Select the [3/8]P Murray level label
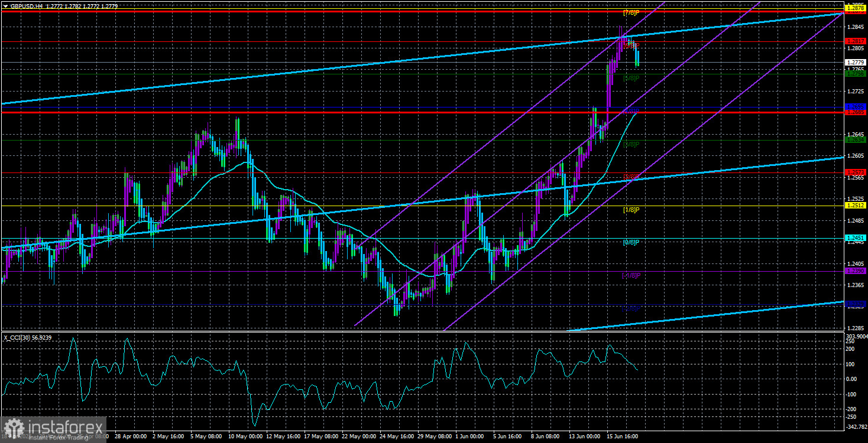The width and height of the screenshot is (868, 443). [x=631, y=144]
